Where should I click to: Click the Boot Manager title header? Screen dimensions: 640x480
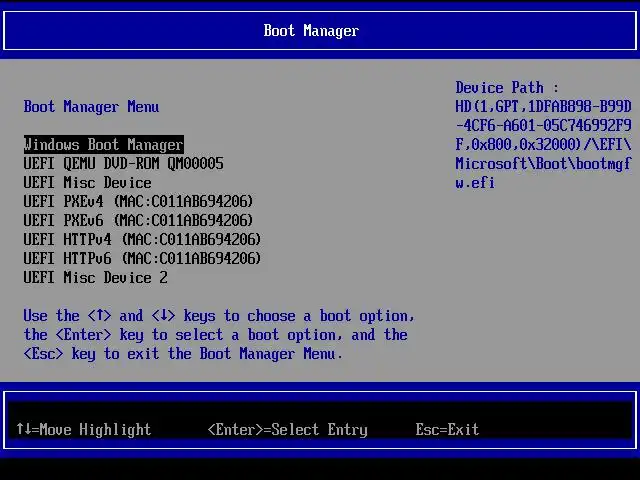coord(311,31)
